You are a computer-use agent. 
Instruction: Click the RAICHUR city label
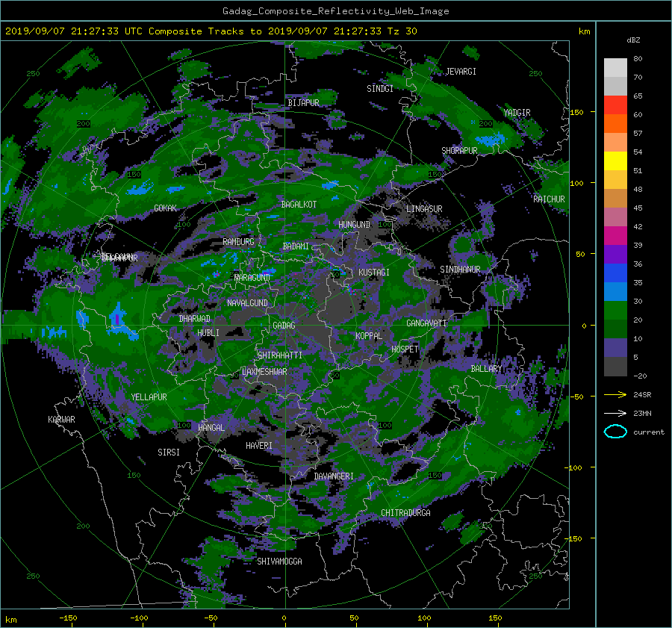tap(549, 199)
